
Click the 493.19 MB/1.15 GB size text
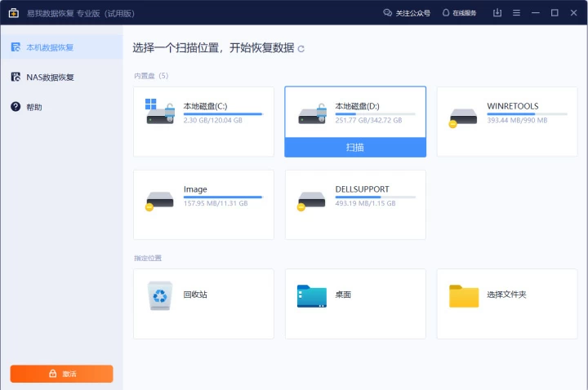(x=365, y=203)
